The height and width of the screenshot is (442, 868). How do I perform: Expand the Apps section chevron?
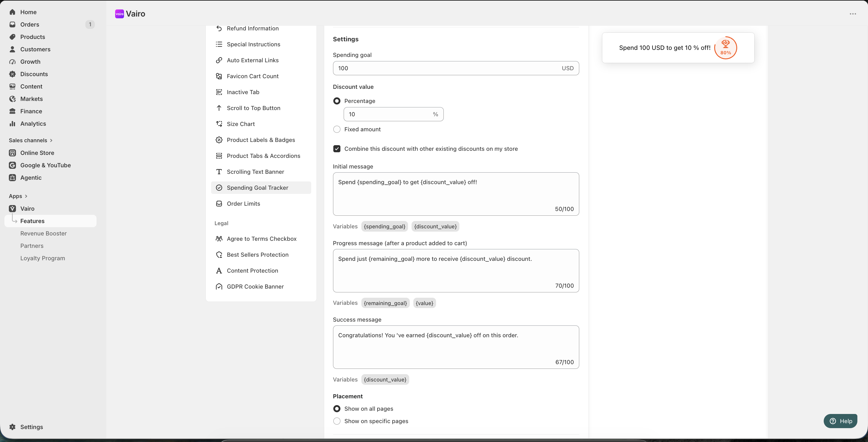(26, 196)
